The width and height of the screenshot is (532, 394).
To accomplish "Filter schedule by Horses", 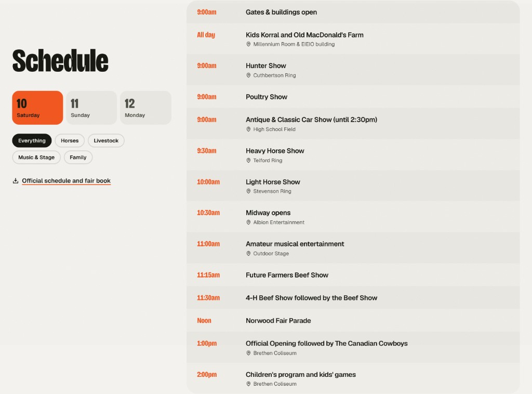I will (70, 140).
